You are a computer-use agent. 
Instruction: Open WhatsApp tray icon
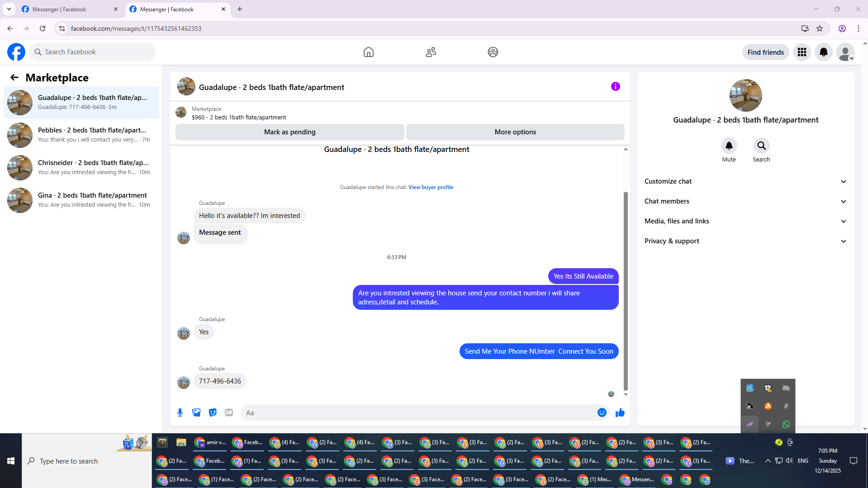(786, 424)
